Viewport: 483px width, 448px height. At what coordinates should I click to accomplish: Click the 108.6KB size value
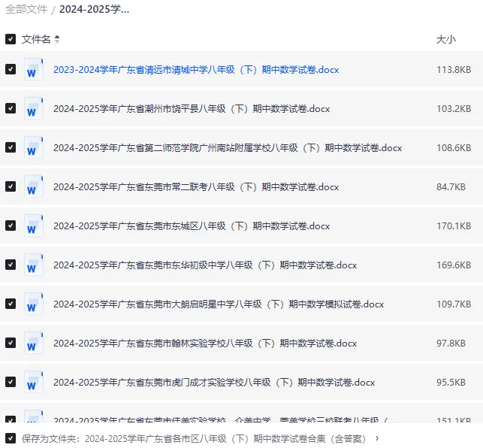pyautogui.click(x=454, y=148)
